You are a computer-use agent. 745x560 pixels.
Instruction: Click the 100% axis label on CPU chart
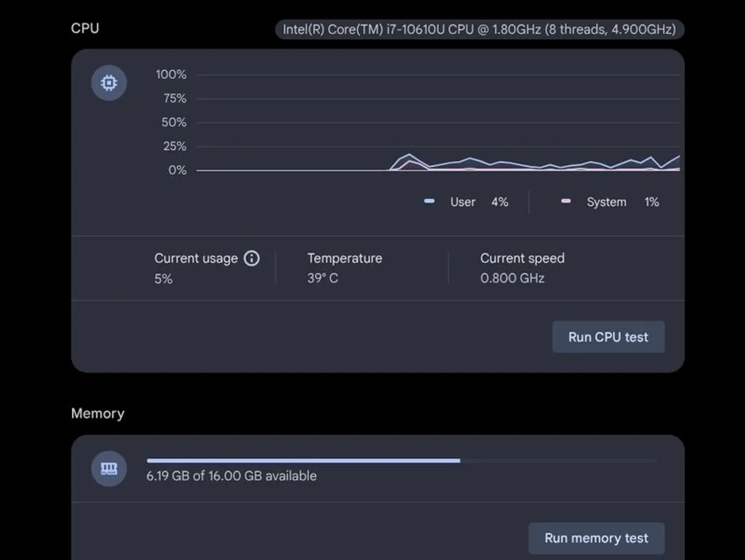pos(171,75)
